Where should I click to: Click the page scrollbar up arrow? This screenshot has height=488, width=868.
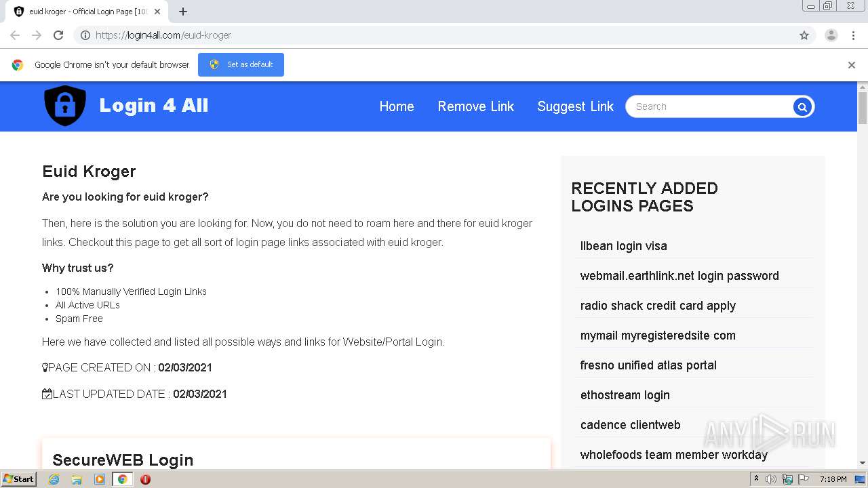tap(863, 87)
